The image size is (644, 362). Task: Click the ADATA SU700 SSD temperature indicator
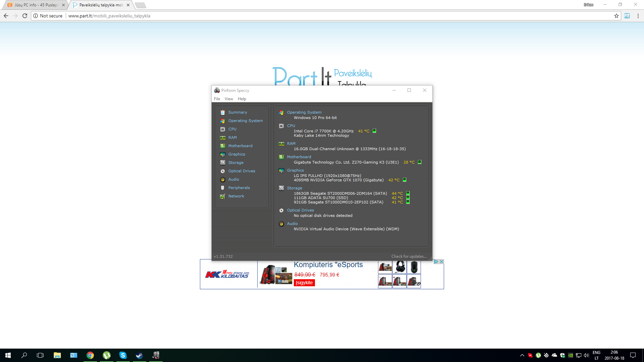point(408,198)
